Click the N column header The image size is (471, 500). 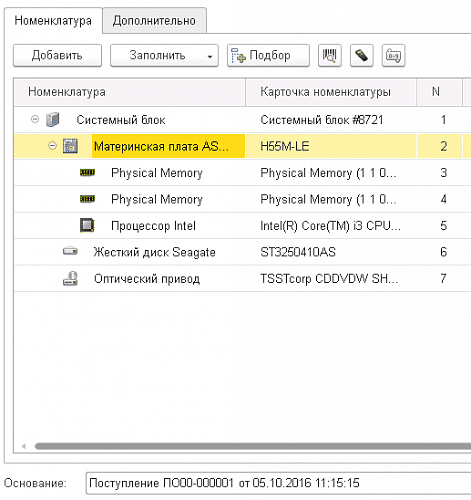point(439,92)
